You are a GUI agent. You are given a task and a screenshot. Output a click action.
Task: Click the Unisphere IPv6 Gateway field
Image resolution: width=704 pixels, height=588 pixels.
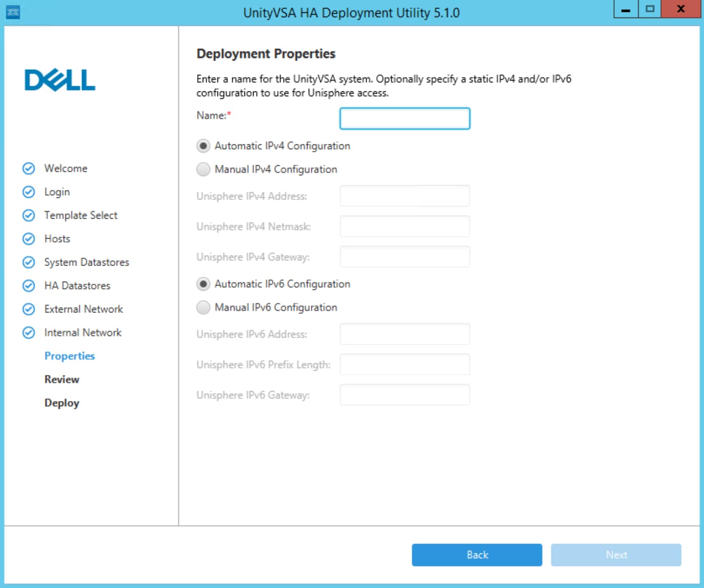pyautogui.click(x=405, y=395)
